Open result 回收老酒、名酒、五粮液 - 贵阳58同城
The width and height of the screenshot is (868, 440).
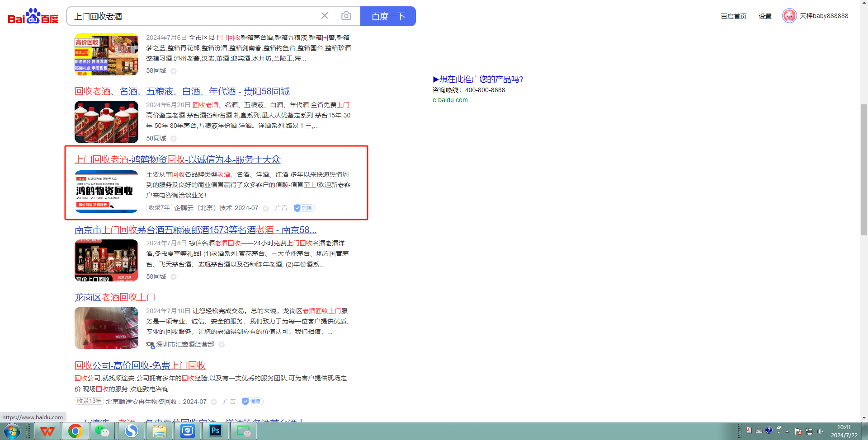point(182,91)
